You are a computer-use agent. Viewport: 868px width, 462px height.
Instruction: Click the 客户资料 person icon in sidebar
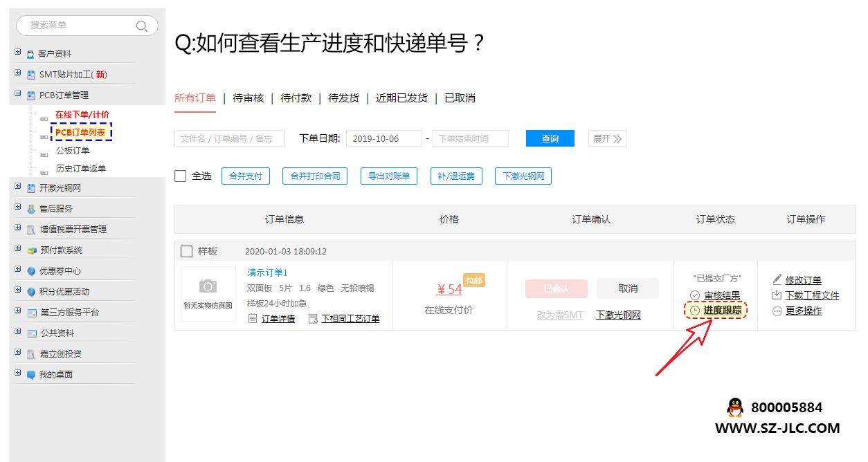click(30, 54)
